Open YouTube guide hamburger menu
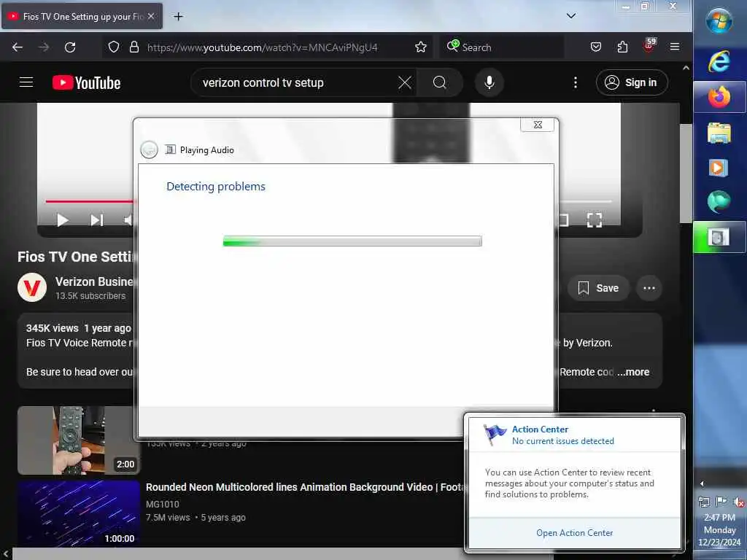This screenshot has height=560, width=747. [26, 82]
